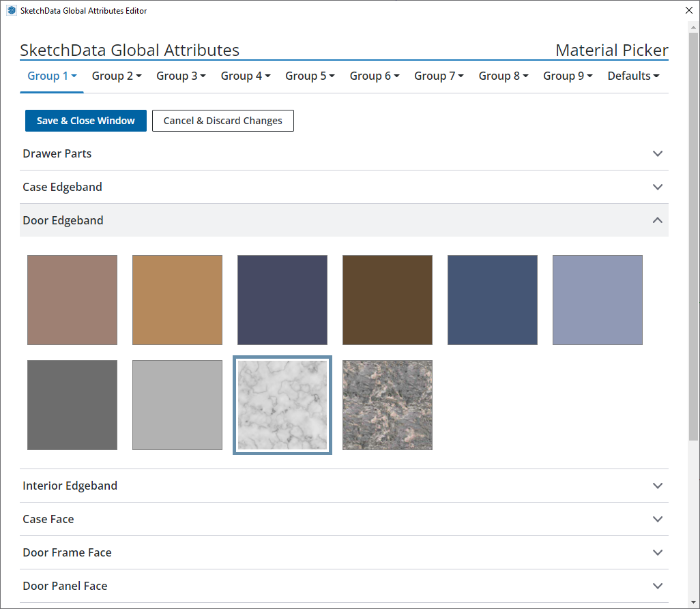
Task: Choose the mauve taupe color swatch
Action: pyautogui.click(x=72, y=300)
